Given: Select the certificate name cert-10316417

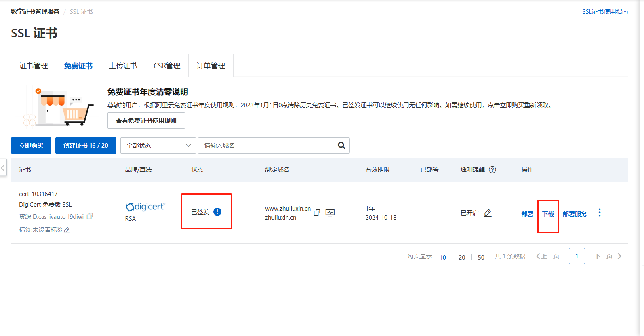Looking at the screenshot, I should (38, 194).
